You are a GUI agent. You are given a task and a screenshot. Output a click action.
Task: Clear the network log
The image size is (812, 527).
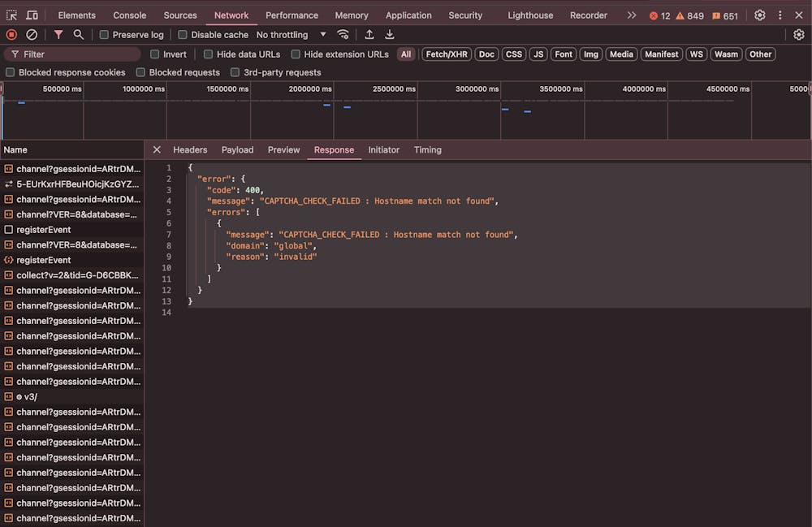[32, 35]
